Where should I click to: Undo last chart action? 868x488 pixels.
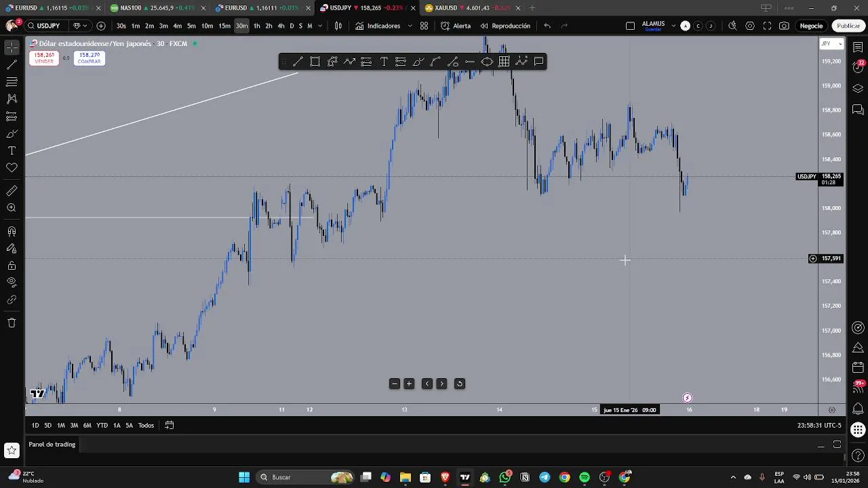pos(547,26)
